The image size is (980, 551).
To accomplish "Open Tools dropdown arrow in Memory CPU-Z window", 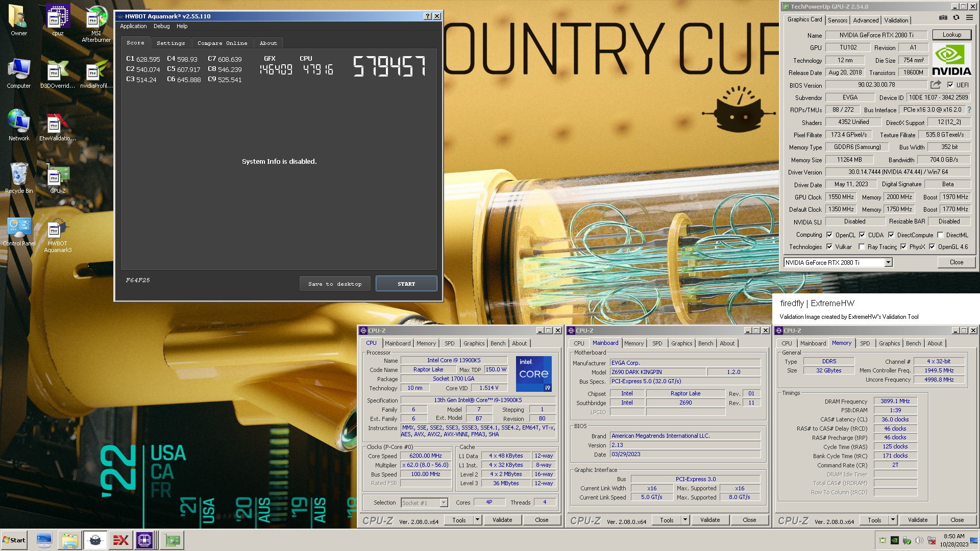I will [893, 520].
